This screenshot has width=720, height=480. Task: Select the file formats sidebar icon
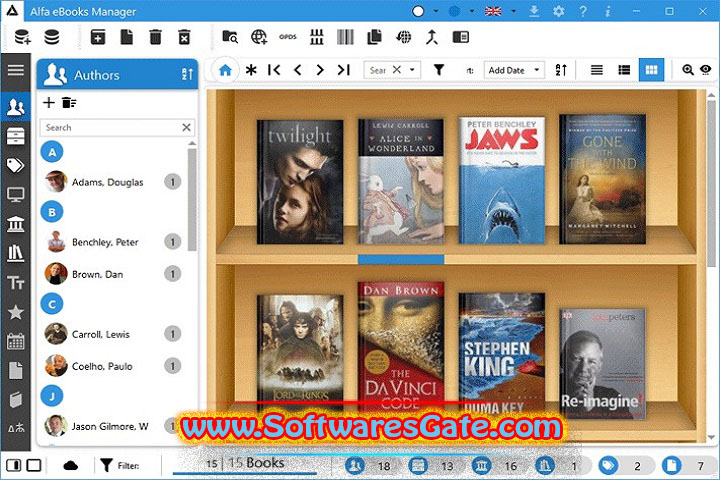pos(16,370)
